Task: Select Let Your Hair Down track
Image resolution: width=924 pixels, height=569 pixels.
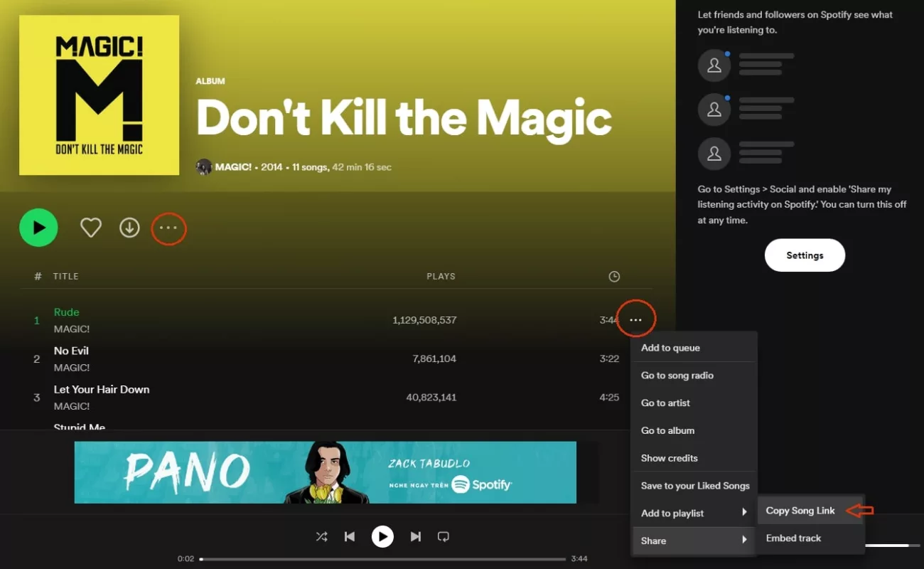Action: pos(102,389)
